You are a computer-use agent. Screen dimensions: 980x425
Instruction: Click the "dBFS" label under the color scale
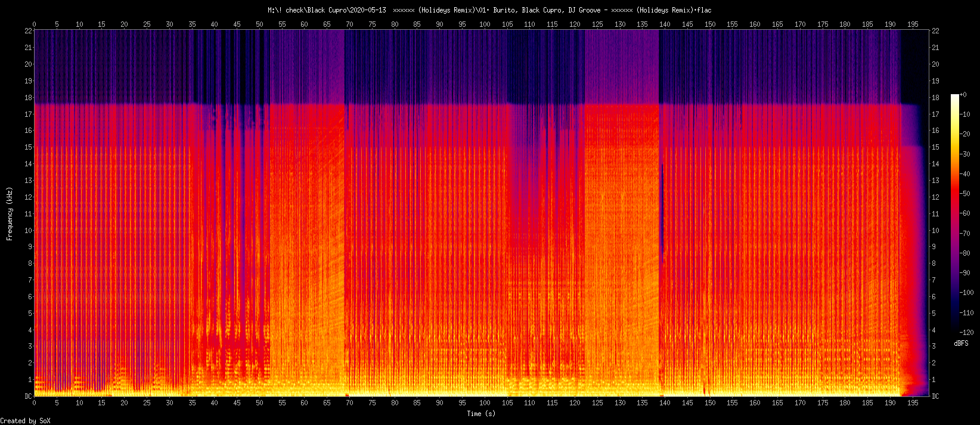tap(961, 343)
